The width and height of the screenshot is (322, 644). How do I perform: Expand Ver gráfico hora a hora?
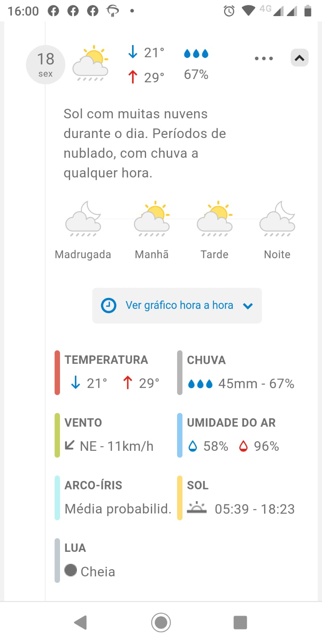177,305
